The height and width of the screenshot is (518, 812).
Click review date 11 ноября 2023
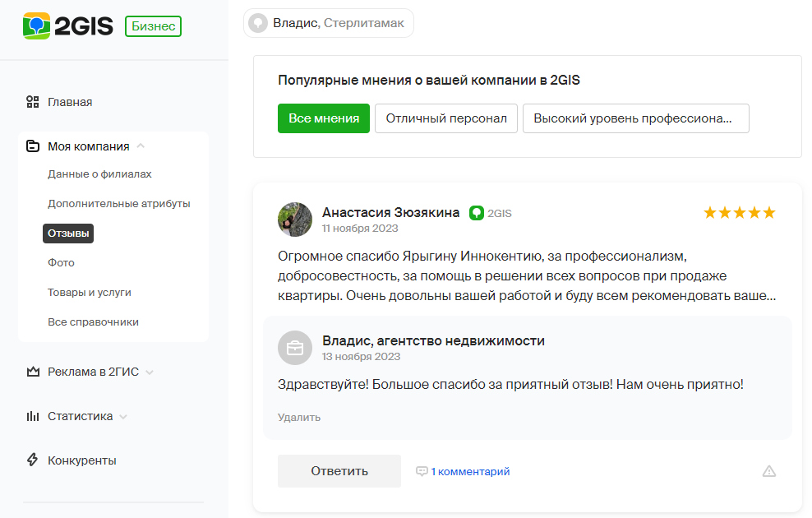[x=360, y=229]
